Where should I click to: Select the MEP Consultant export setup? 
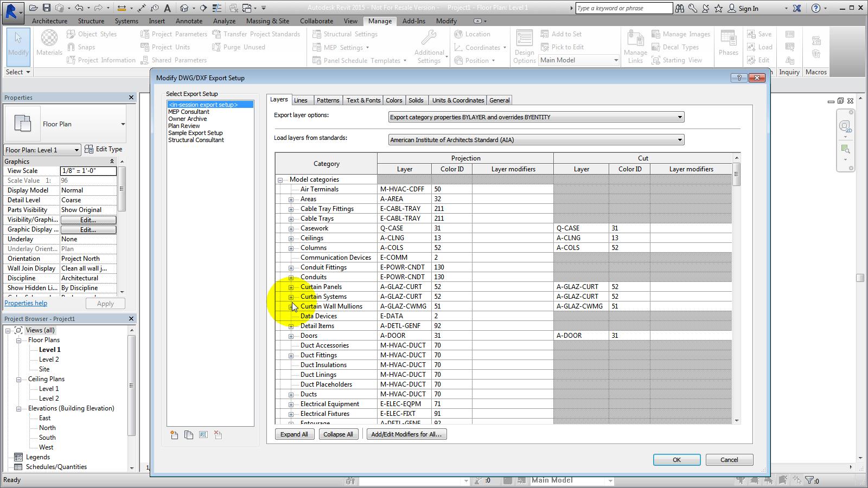pos(188,112)
